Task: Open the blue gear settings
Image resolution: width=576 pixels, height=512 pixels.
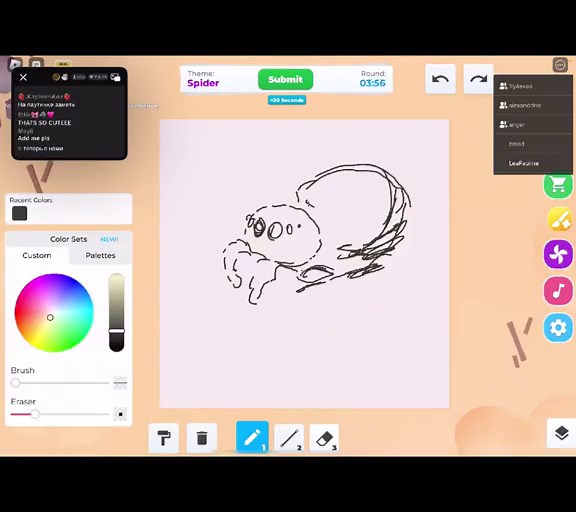Action: 558,328
